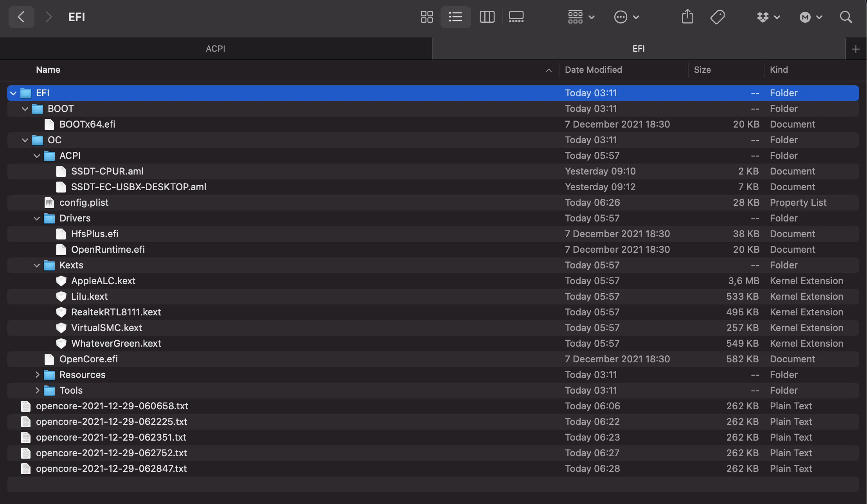Switch to icon grid view
The width and height of the screenshot is (867, 504).
[426, 17]
